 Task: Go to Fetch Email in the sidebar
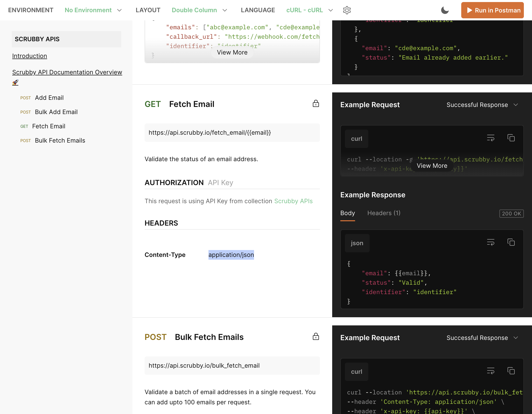[x=49, y=126]
